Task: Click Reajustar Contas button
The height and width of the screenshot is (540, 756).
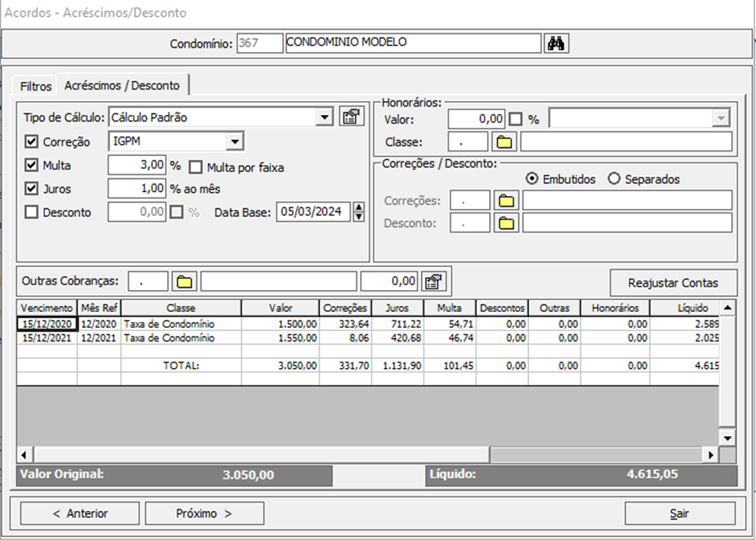Action: click(x=673, y=283)
